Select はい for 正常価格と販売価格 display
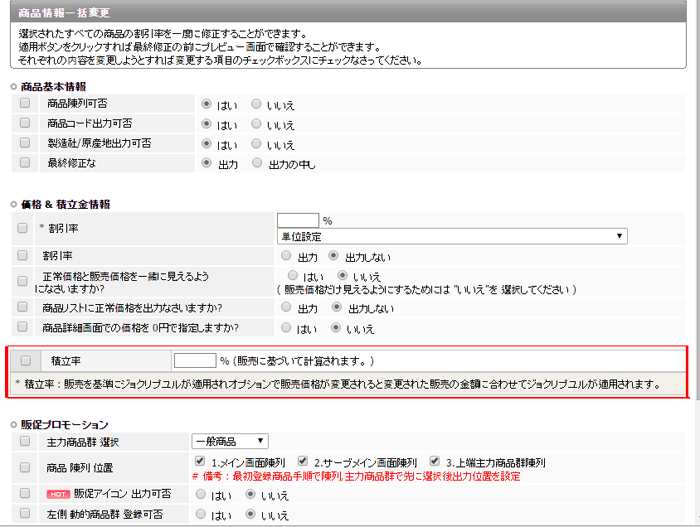Image resolution: width=700 pixels, height=527 pixels. click(293, 274)
